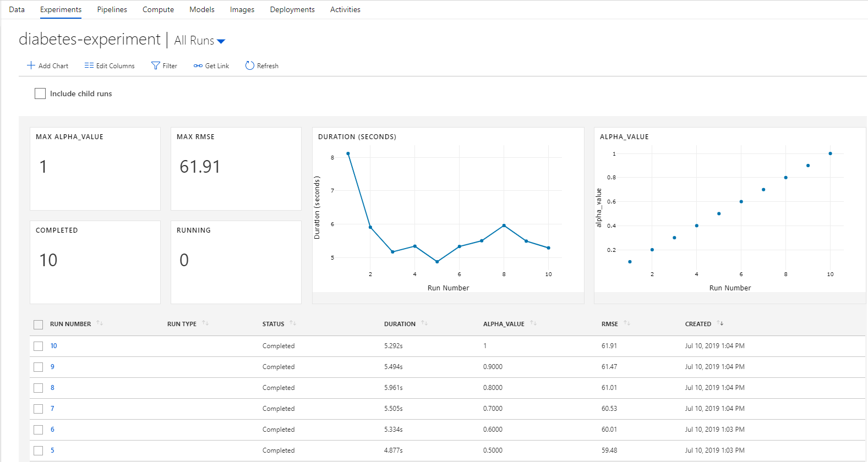Sort by Run Number column arrows
The height and width of the screenshot is (462, 868).
click(100, 323)
